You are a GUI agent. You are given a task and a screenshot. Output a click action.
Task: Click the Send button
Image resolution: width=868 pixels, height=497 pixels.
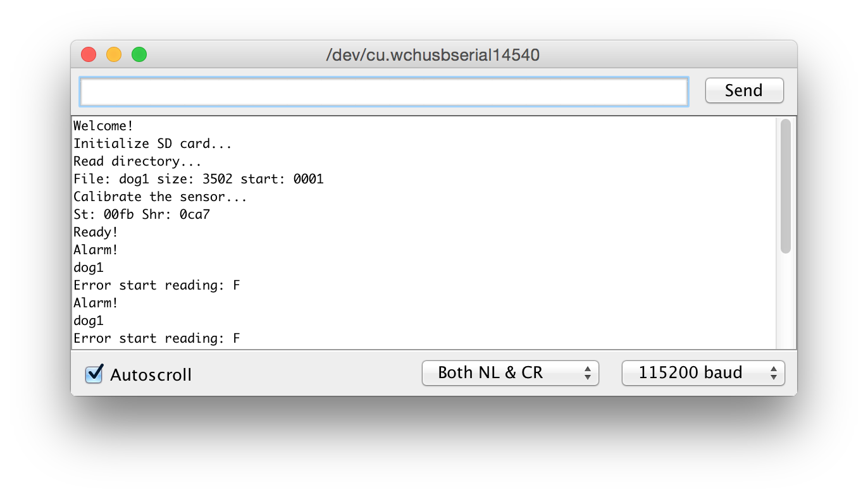coord(744,90)
